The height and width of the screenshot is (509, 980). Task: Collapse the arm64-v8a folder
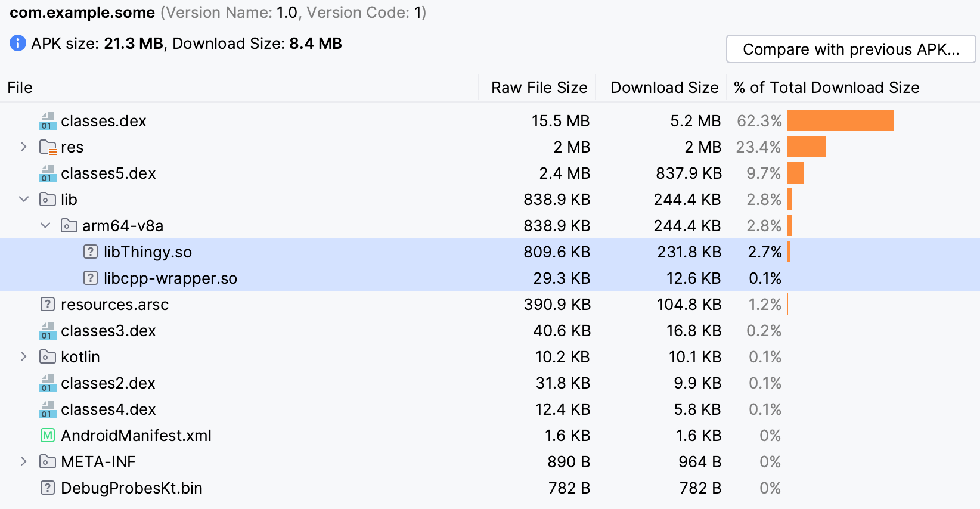point(45,226)
